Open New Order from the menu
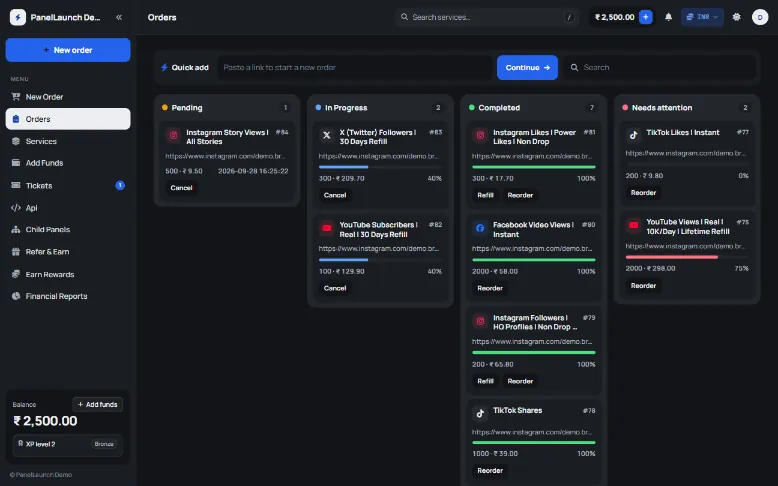The width and height of the screenshot is (778, 486). (68, 97)
